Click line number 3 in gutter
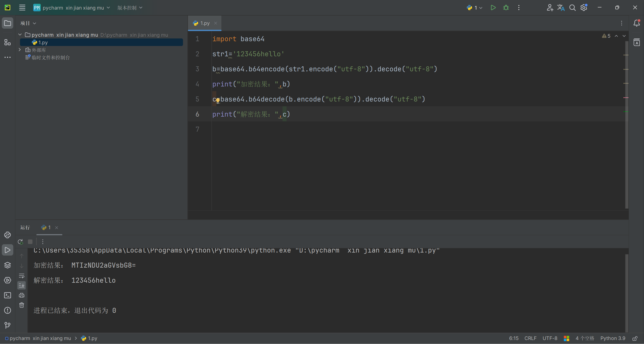Viewport: 644px width, 344px height. click(197, 69)
